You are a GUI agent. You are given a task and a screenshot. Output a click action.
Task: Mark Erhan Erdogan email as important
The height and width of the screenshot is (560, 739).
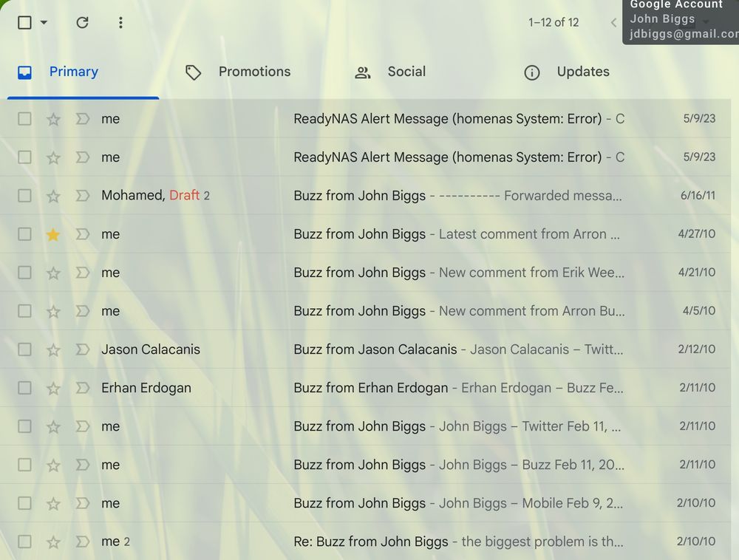83,388
